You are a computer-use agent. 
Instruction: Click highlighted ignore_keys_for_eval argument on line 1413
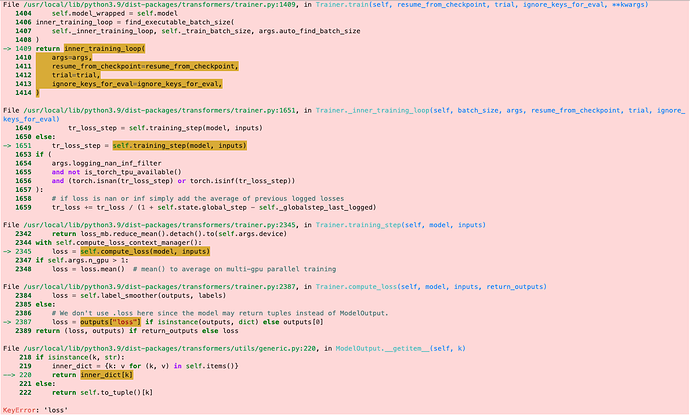(x=136, y=84)
